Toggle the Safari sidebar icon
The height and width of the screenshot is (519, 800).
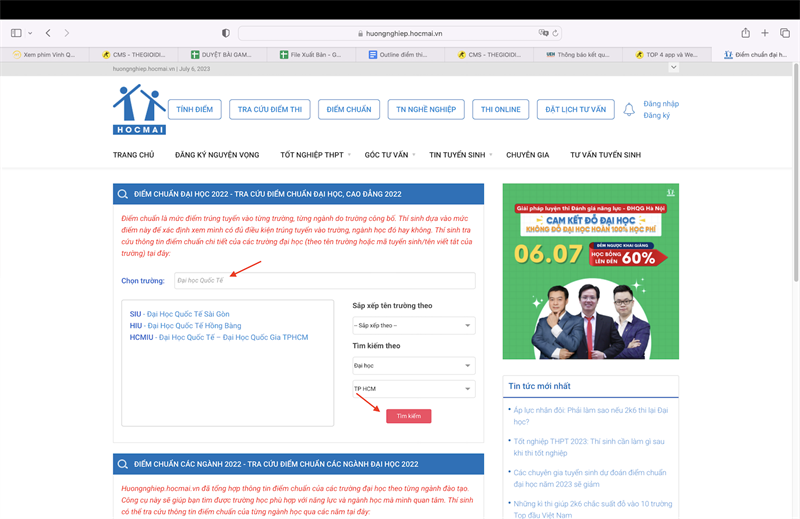click(x=16, y=33)
